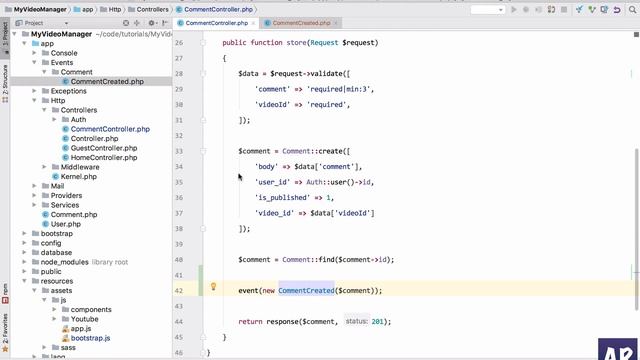This screenshot has width=640, height=360.
Task: Collapse the resources folder arrow
Action: click(24, 281)
